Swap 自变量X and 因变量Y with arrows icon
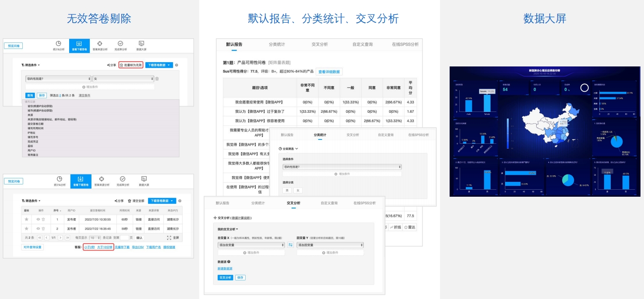The image size is (644, 299). point(291,245)
